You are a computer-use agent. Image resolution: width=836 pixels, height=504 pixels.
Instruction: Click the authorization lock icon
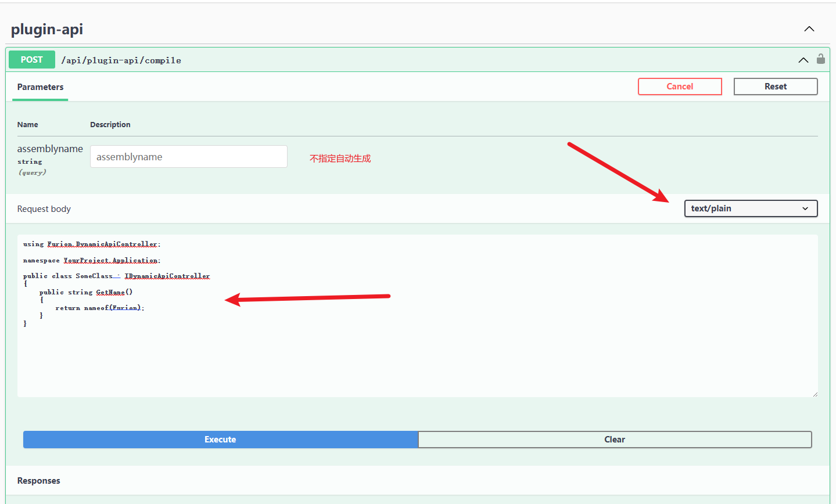[x=820, y=59]
